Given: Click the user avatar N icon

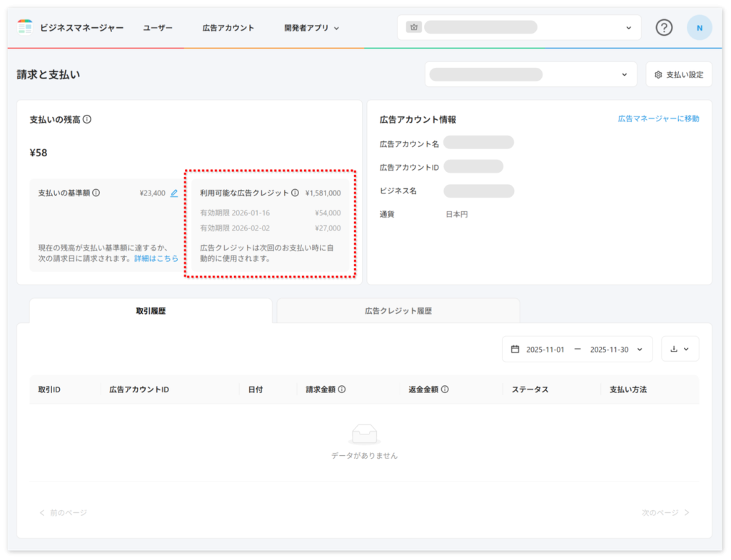Looking at the screenshot, I should (x=699, y=28).
